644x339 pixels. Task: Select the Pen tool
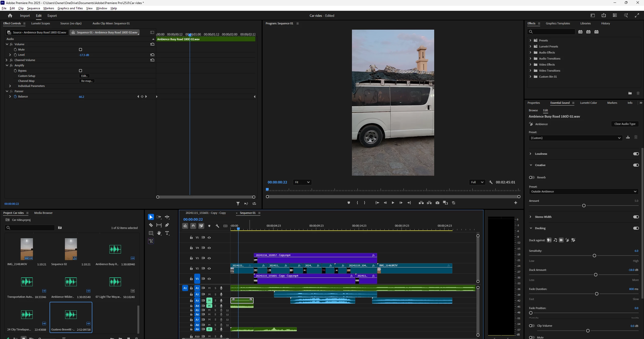167,225
